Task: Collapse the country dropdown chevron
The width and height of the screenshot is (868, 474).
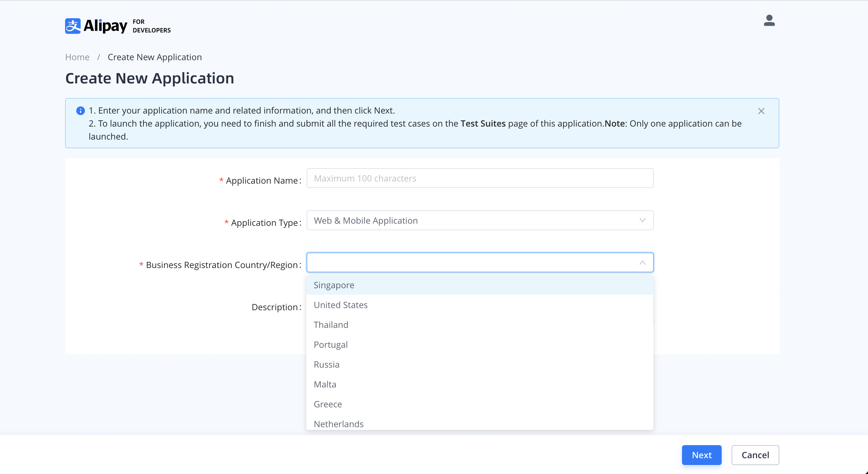Action: (642, 262)
